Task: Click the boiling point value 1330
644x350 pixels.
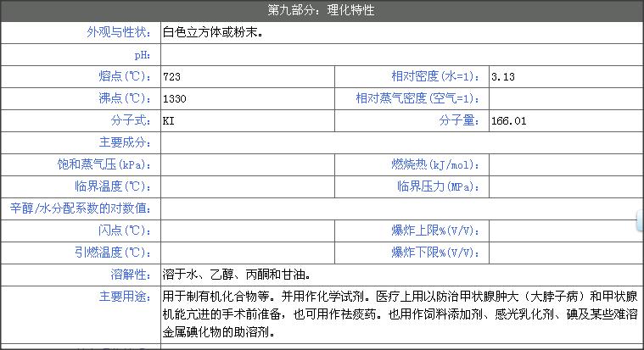Action: 174,99
